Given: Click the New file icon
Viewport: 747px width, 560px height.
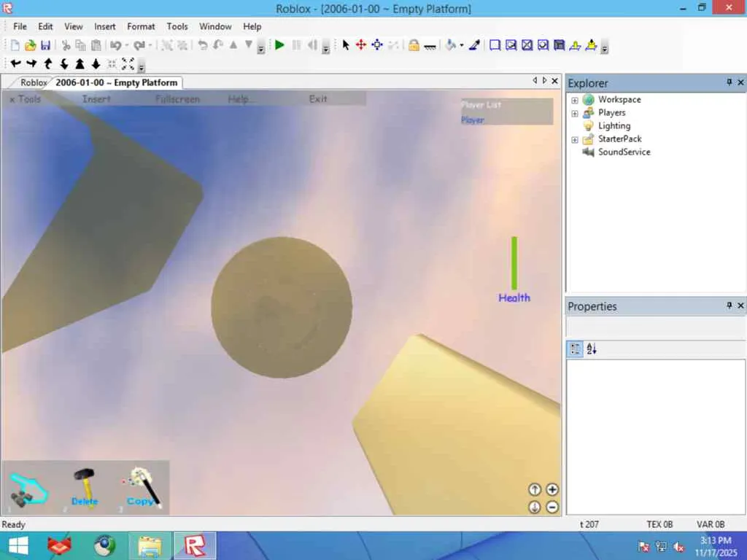Looking at the screenshot, I should (15, 45).
